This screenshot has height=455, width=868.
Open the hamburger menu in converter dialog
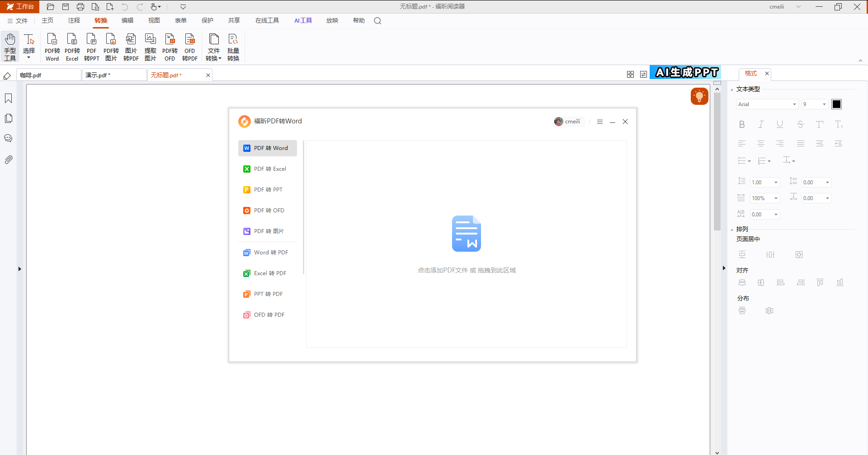600,122
